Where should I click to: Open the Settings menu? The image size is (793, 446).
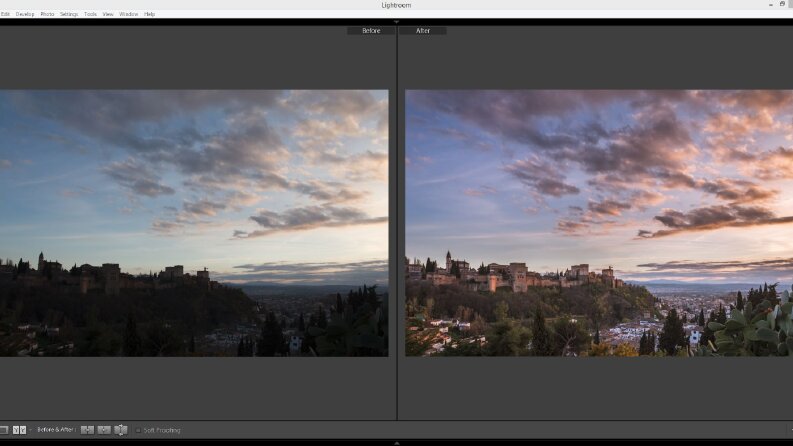69,14
